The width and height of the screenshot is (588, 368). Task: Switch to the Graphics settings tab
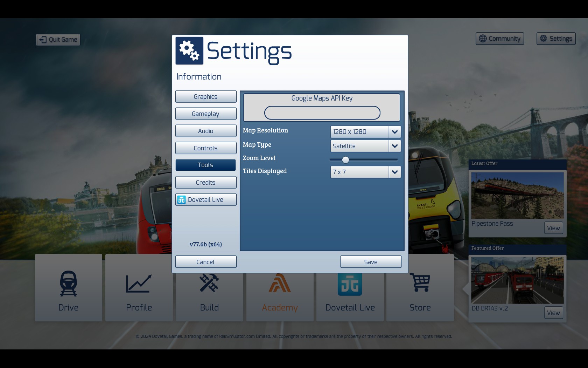206,97
